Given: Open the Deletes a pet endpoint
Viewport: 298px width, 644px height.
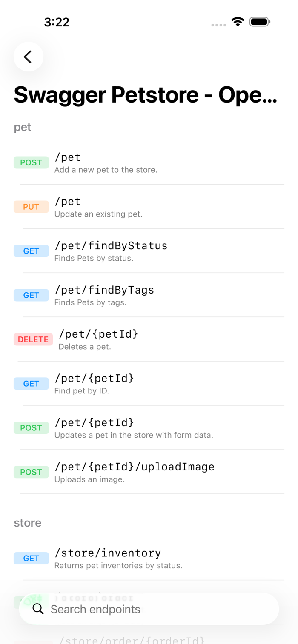Looking at the screenshot, I should tap(149, 339).
